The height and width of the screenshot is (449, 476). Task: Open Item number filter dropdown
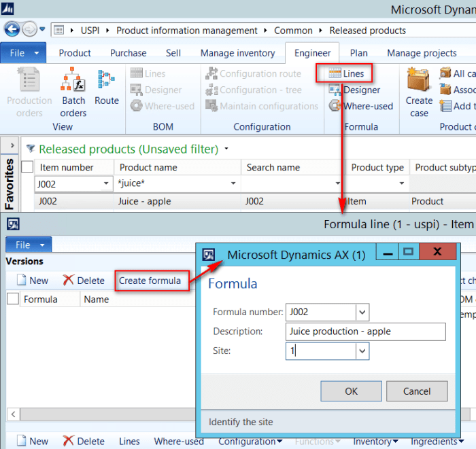106,183
